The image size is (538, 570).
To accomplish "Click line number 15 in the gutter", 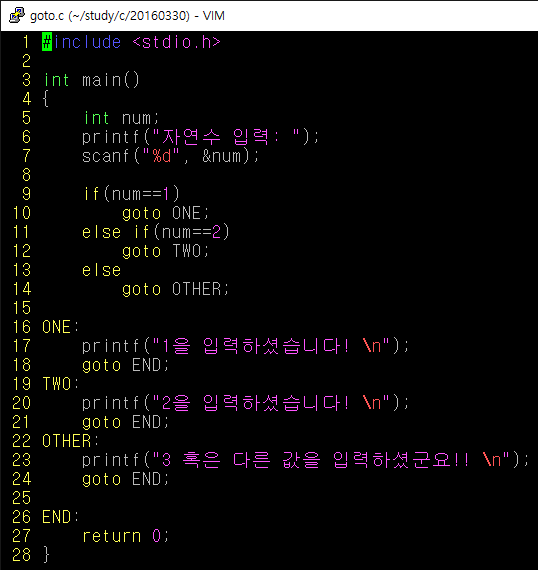I will point(21,308).
